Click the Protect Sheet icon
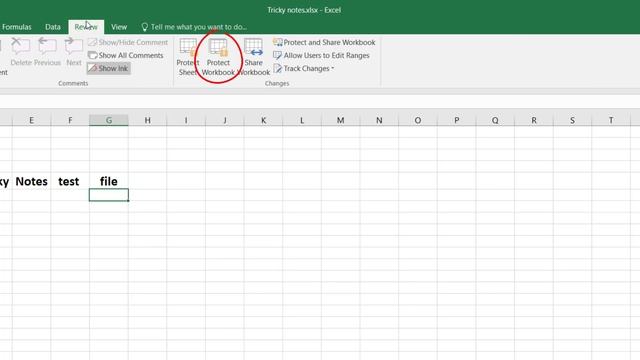 pos(188,48)
